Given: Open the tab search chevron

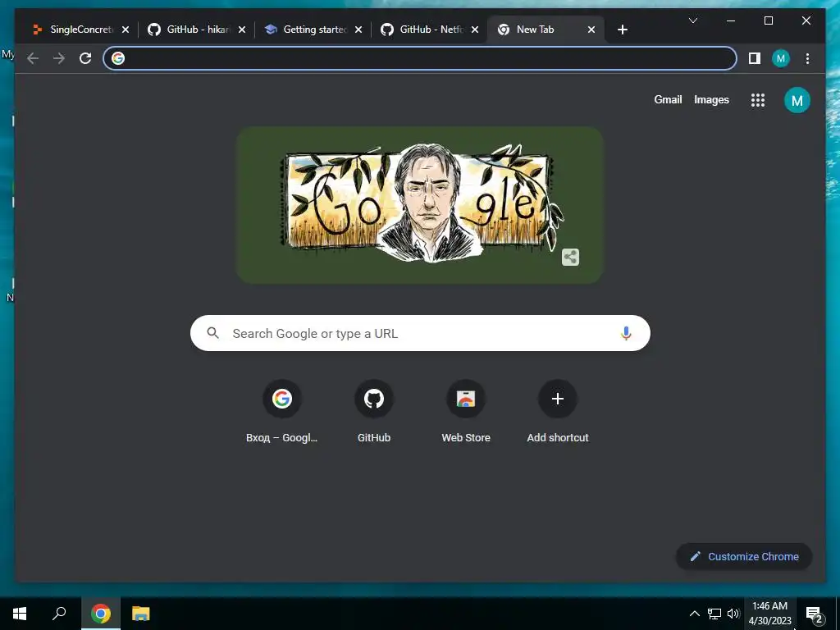Looking at the screenshot, I should [692, 21].
